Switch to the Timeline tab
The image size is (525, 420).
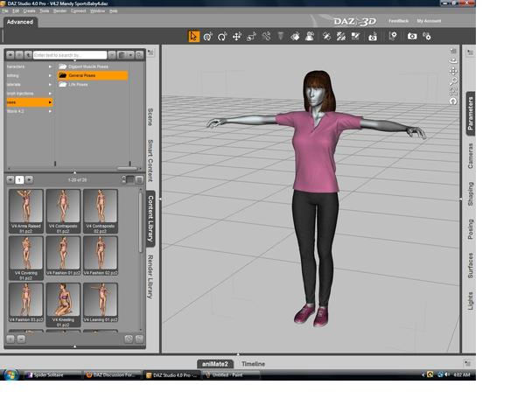[253, 363]
